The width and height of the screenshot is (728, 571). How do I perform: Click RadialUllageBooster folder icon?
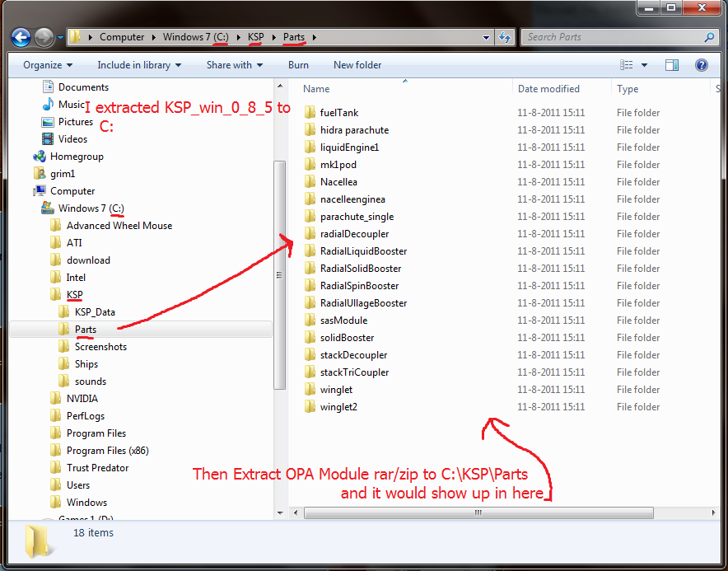pos(310,303)
